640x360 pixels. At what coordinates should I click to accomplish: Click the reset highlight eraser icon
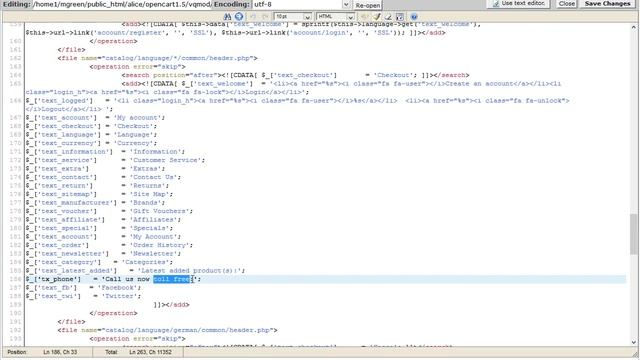pyautogui.click(x=388, y=17)
